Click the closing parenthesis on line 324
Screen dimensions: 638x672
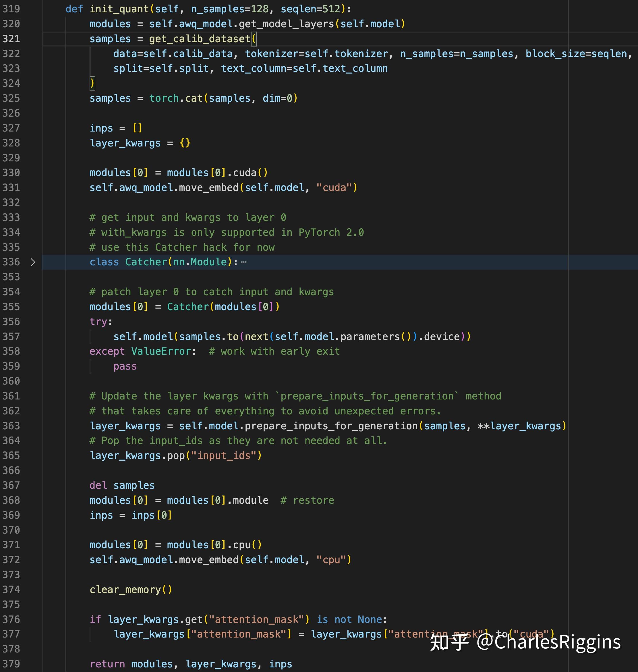(x=92, y=83)
